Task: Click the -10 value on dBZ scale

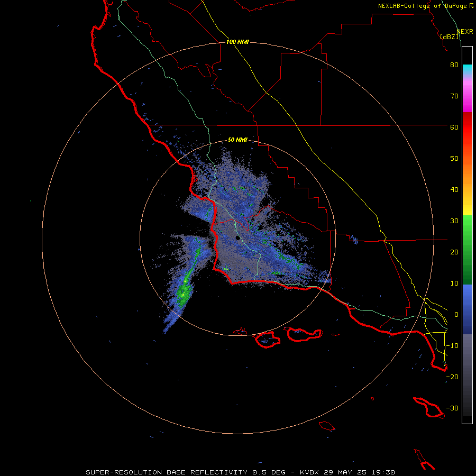Action: [452, 346]
